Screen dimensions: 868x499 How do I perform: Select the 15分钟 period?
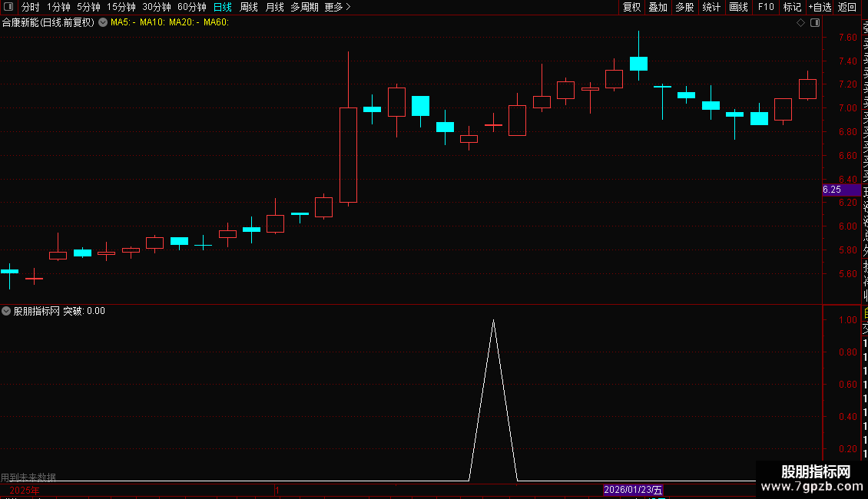(x=121, y=7)
